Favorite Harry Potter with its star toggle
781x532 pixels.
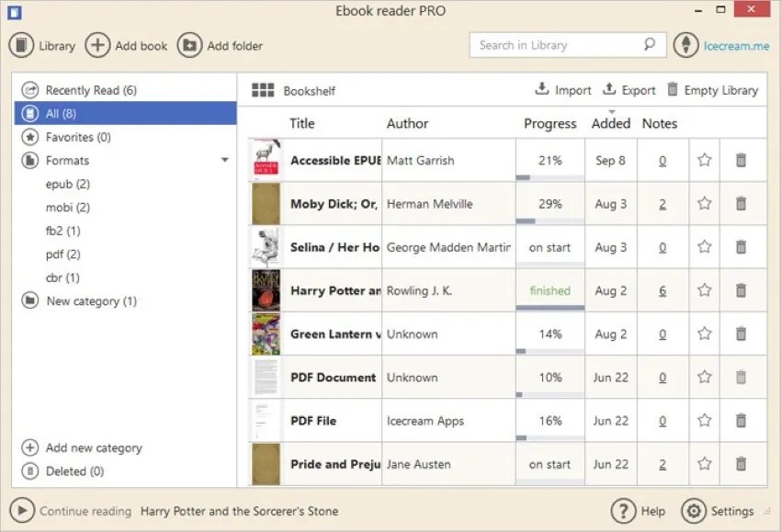(x=704, y=290)
